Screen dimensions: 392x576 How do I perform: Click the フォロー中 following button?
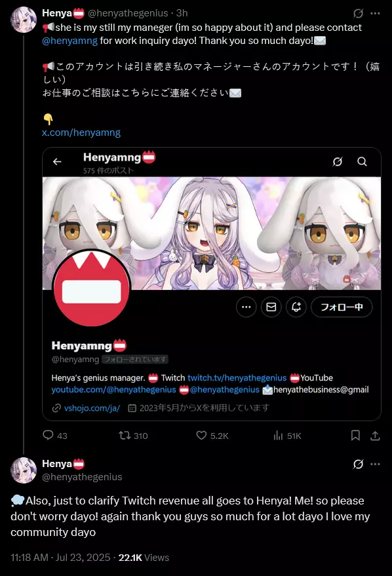click(x=342, y=307)
